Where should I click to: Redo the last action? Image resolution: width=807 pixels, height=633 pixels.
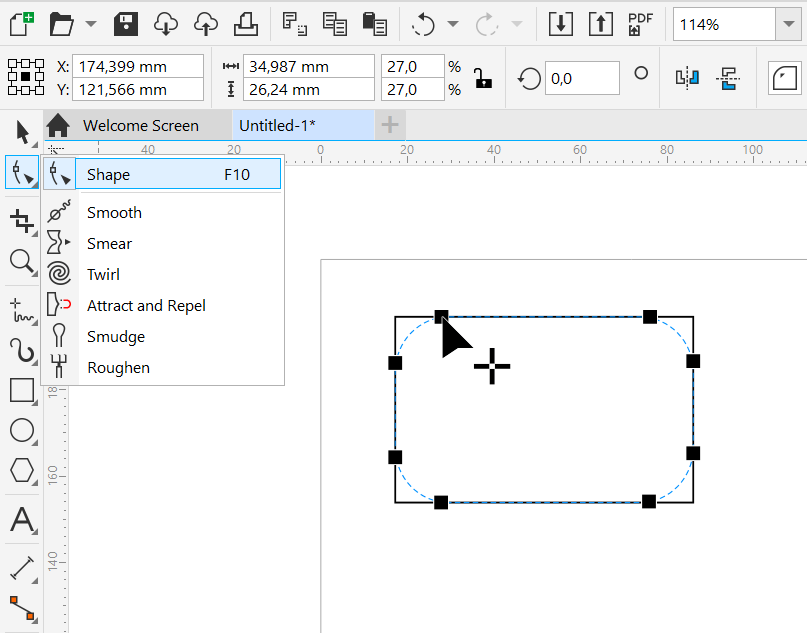point(486,24)
